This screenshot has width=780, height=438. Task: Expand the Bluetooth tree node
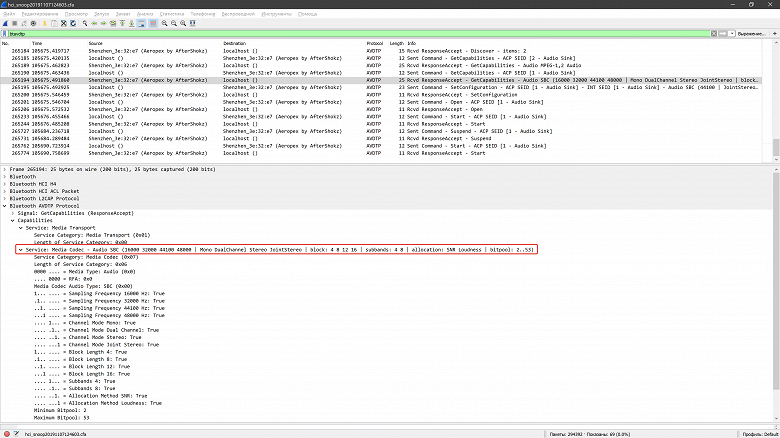point(5,177)
